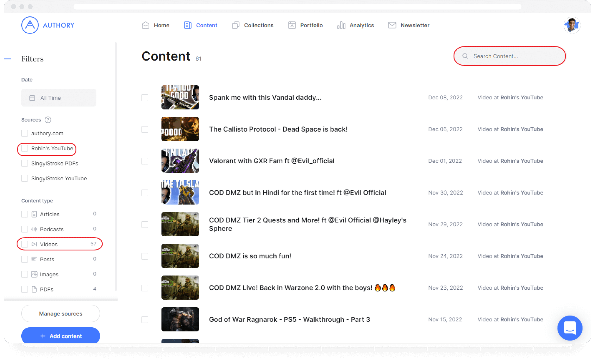Click the Videos play icon in Content type

pyautogui.click(x=34, y=244)
